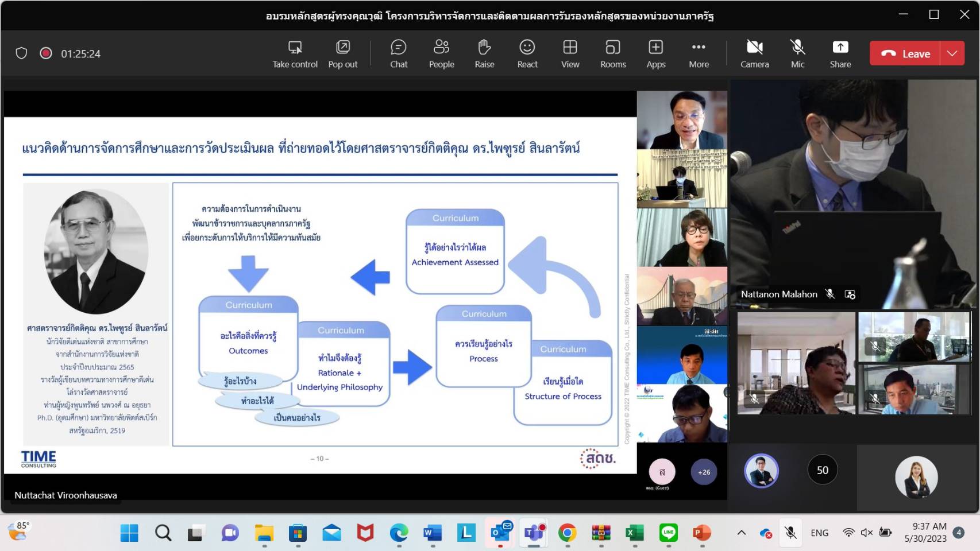The image size is (980, 551).
Task: Open PowerPoint from the taskbar
Action: click(701, 533)
